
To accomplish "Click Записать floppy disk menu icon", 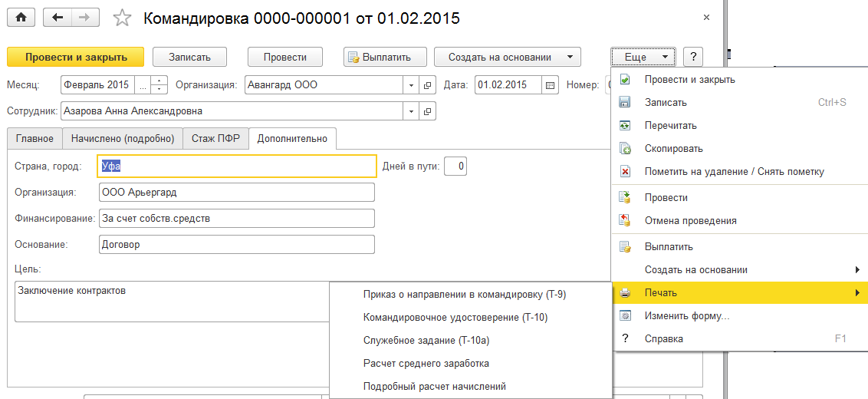I will click(x=625, y=103).
